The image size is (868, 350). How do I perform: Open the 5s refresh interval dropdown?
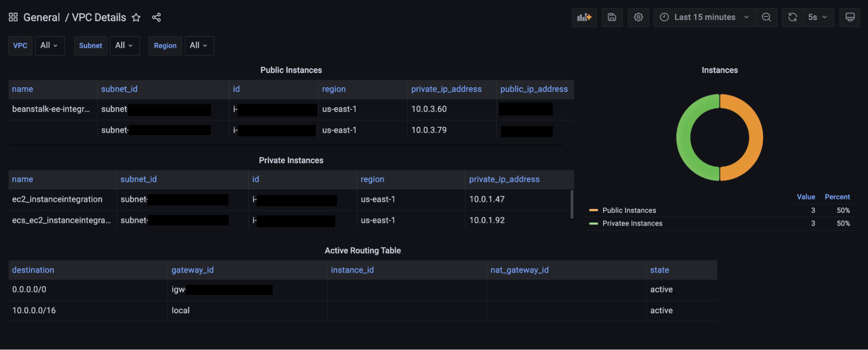[818, 17]
